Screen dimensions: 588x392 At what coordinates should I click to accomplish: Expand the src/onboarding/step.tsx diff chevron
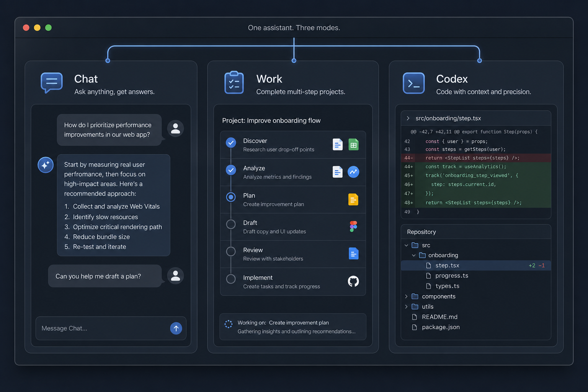click(408, 118)
